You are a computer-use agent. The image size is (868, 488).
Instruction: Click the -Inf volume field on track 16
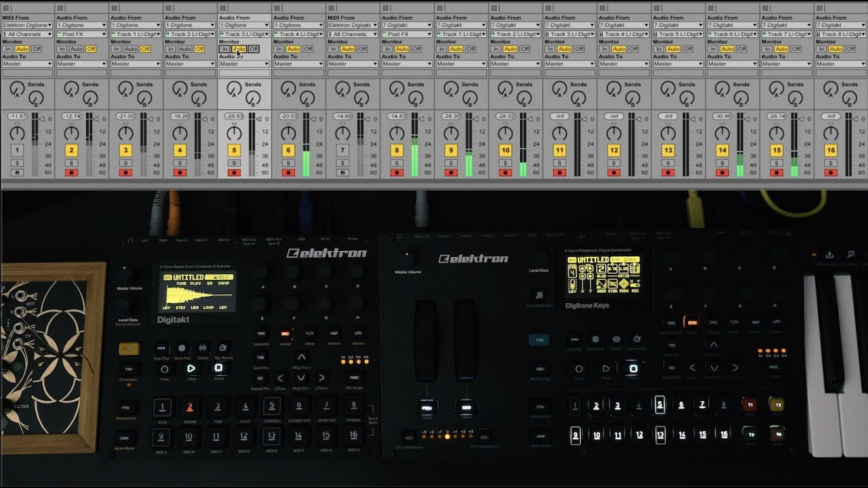coord(831,117)
